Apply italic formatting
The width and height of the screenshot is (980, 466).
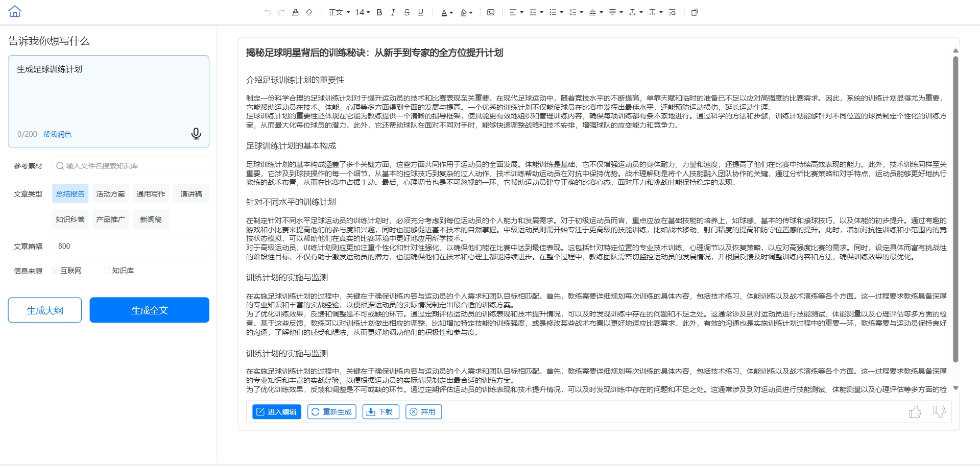[x=393, y=12]
